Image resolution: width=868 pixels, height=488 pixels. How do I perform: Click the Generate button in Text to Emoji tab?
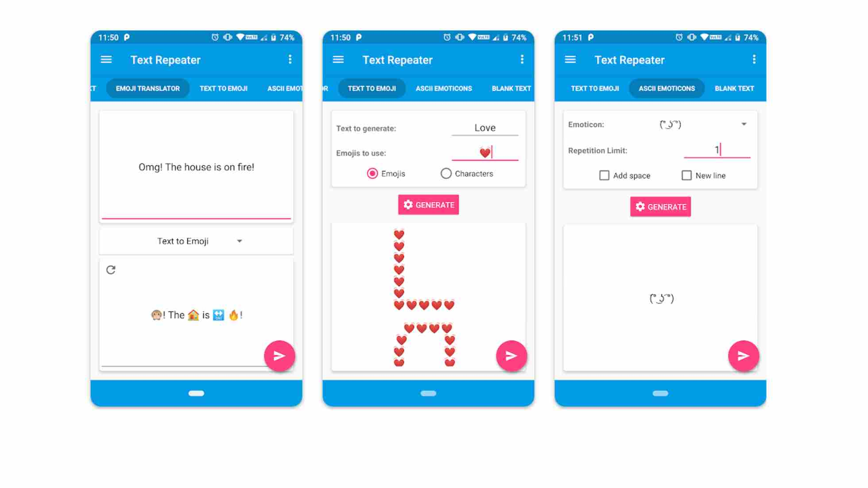[x=428, y=204]
